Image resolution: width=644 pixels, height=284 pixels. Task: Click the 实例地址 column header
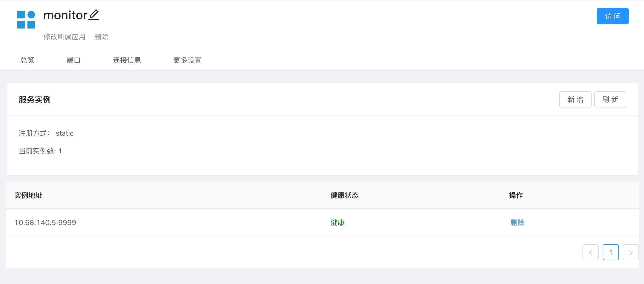coord(28,195)
